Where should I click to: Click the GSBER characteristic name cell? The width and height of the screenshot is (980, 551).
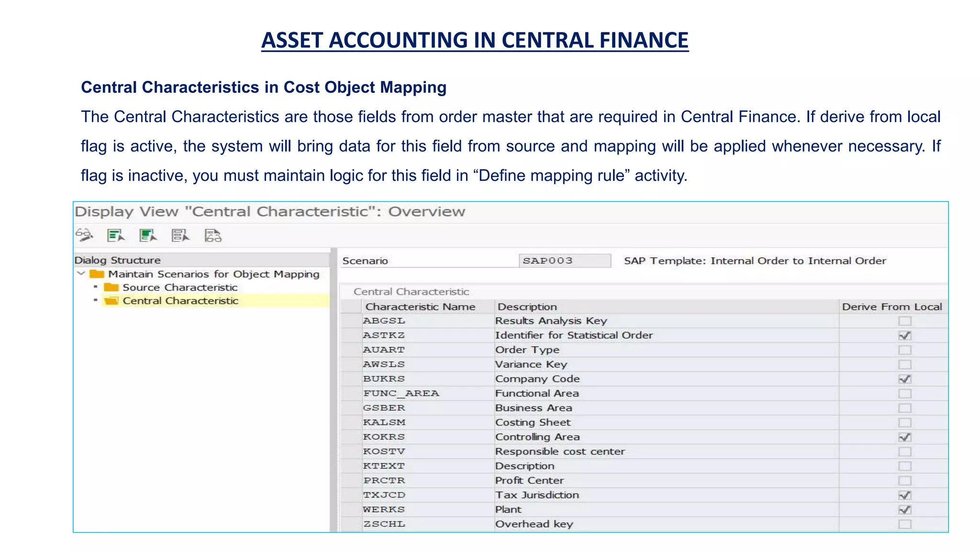428,408
